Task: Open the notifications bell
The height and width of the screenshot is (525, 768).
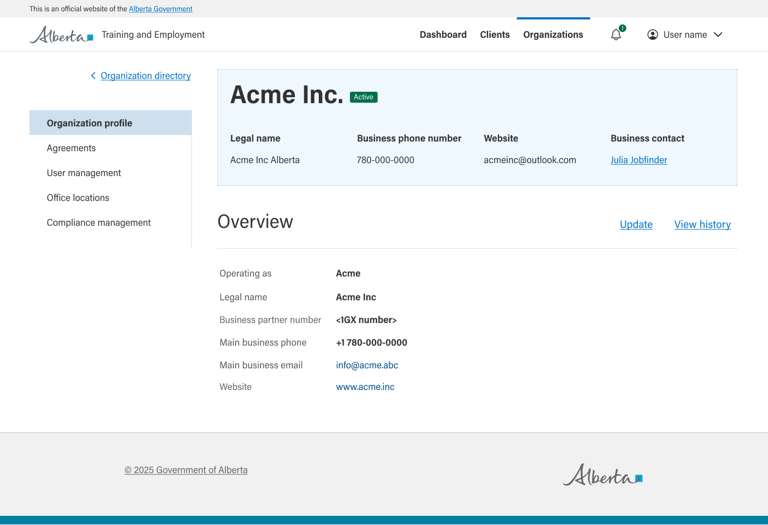Action: (616, 35)
